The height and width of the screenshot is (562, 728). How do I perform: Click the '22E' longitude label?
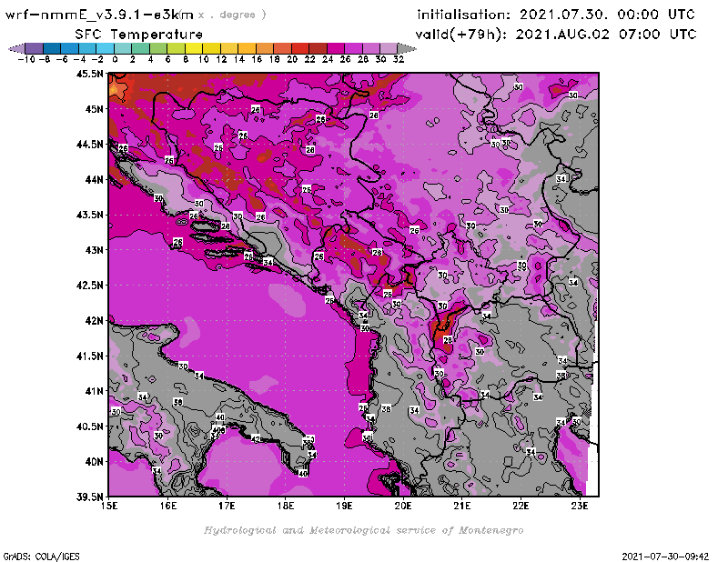pyautogui.click(x=521, y=506)
